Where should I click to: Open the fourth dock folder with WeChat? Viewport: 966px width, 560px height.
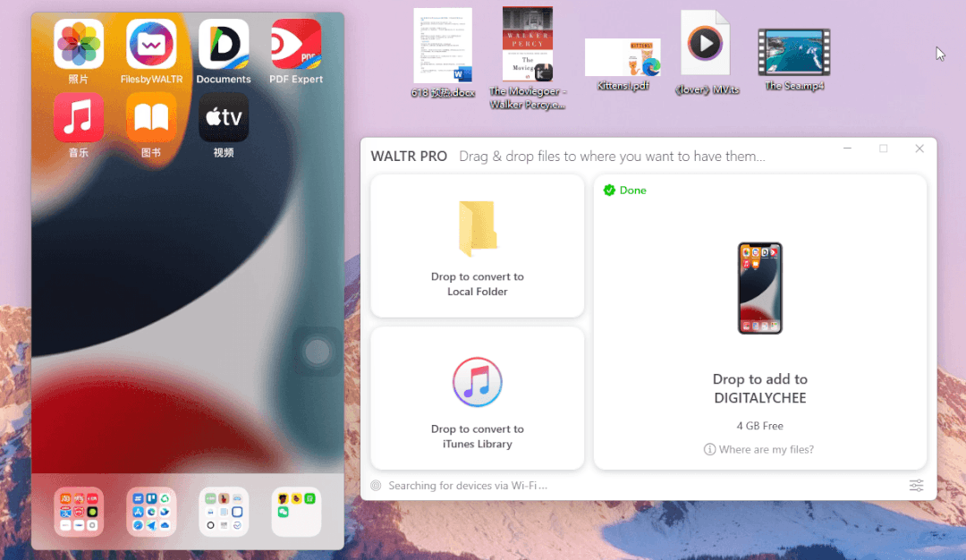tap(296, 512)
